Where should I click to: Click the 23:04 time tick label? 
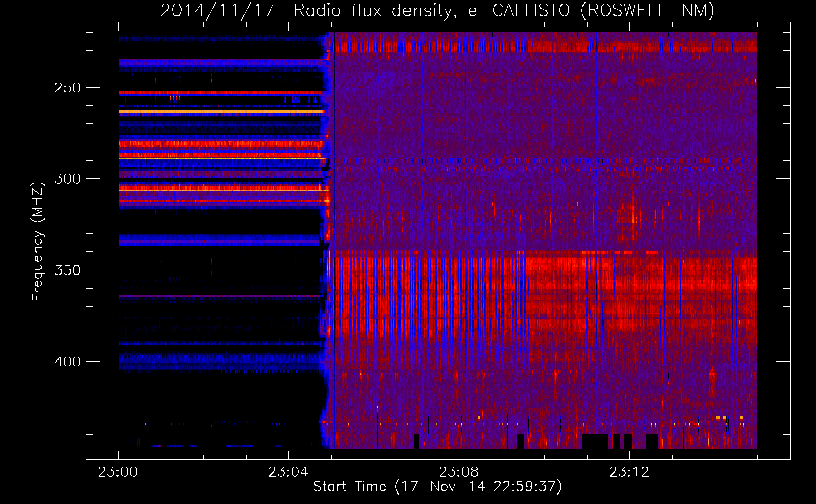point(288,472)
